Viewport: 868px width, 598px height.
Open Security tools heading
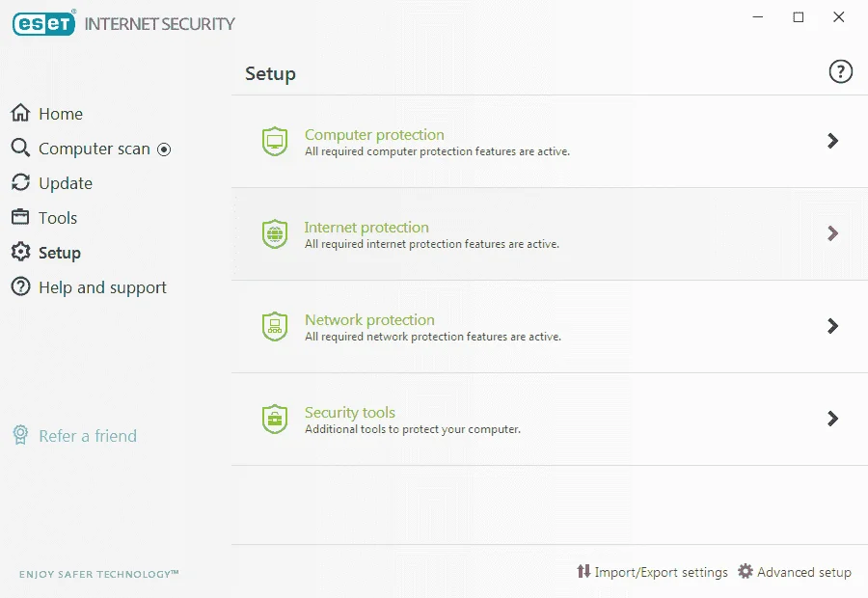[350, 413]
